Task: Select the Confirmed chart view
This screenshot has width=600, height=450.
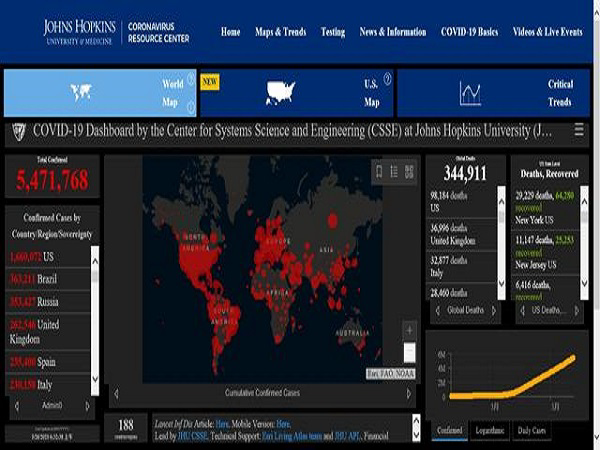Action: pyautogui.click(x=450, y=431)
